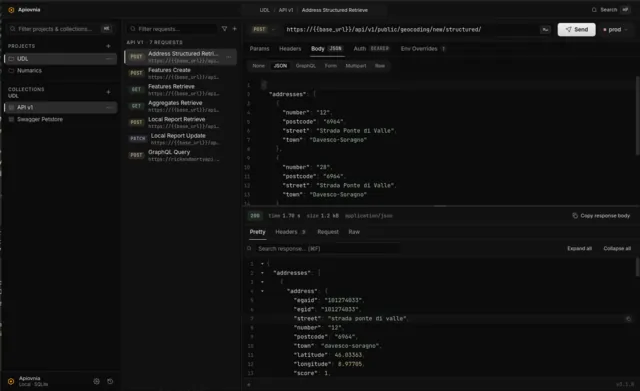Switch to the response Raw tab
The height and width of the screenshot is (391, 640).
coord(354,232)
